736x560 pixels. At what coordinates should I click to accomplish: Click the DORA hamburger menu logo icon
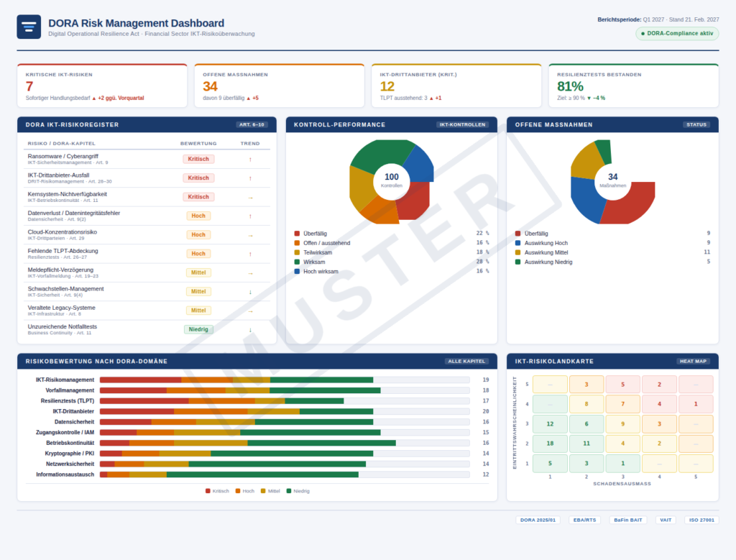(x=28, y=27)
